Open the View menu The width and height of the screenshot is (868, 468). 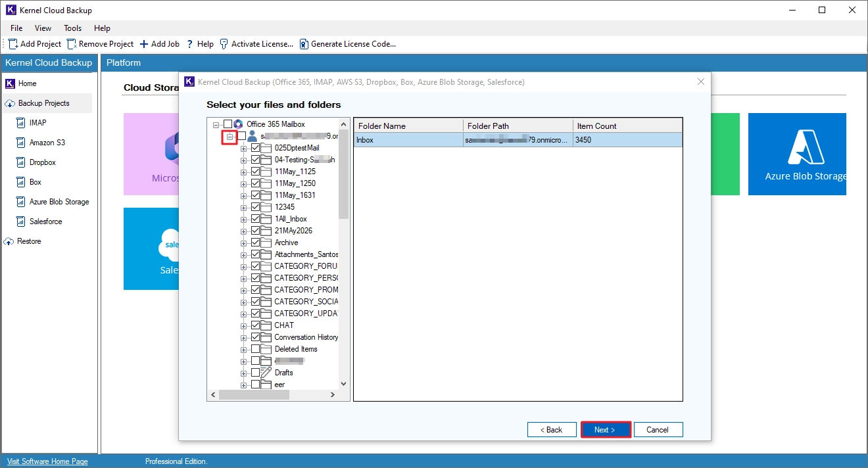pyautogui.click(x=43, y=28)
